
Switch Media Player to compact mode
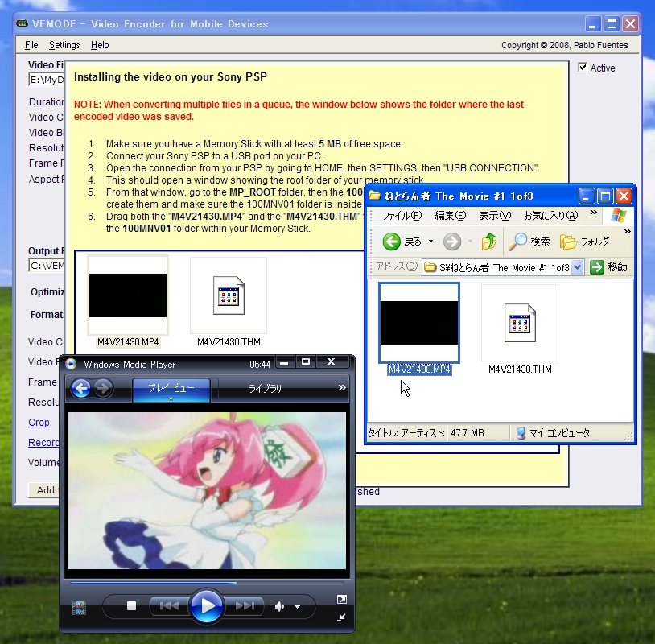341,617
